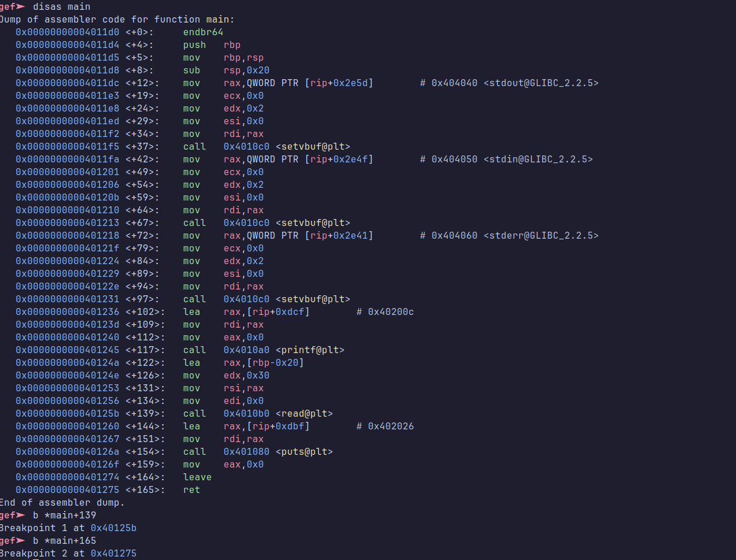The width and height of the screenshot is (736, 560).
Task: Click address 0x000000000040126a at offset +154
Action: coord(68,451)
